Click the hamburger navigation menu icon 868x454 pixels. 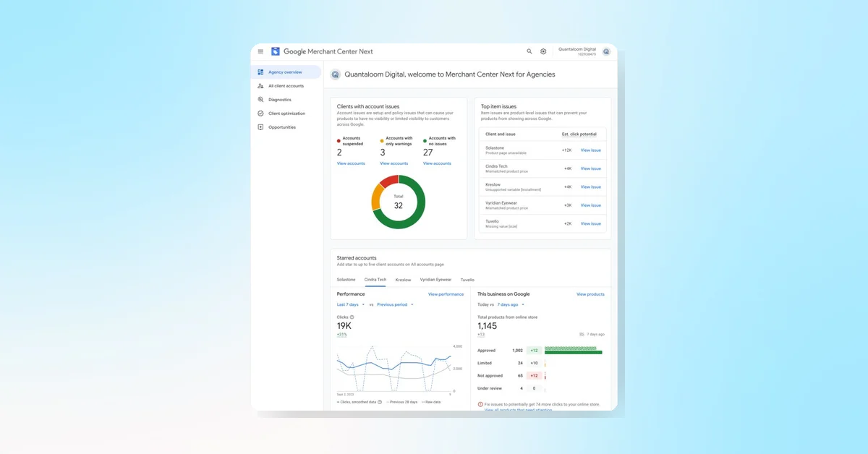tap(260, 51)
